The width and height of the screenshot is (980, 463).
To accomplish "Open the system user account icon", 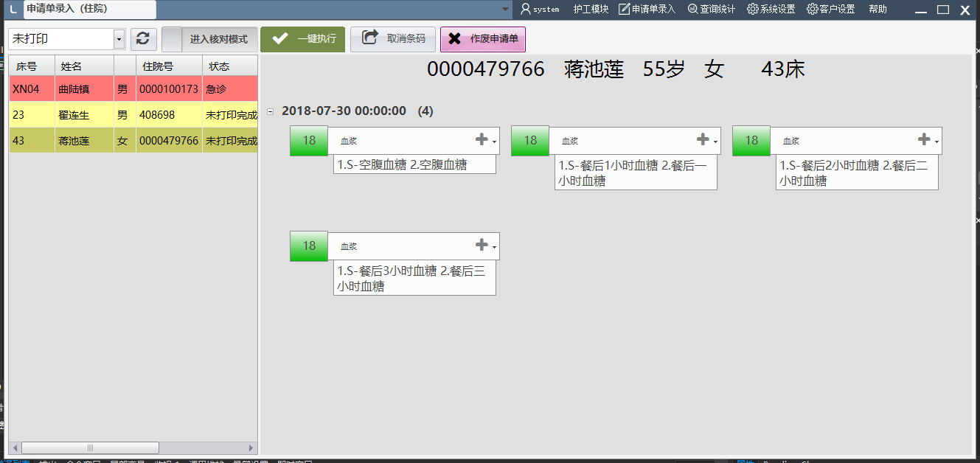I will [x=526, y=9].
